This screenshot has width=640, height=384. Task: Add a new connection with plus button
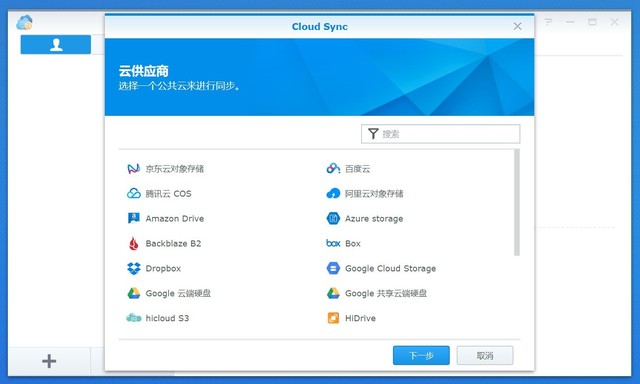coord(49,361)
